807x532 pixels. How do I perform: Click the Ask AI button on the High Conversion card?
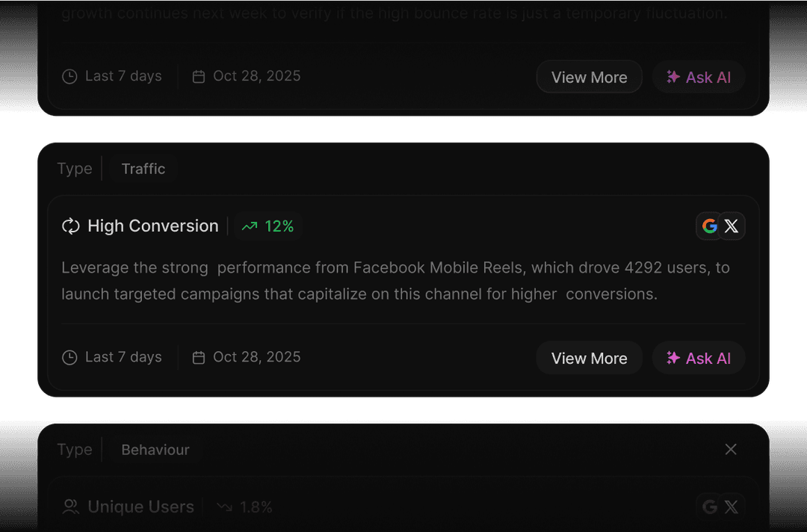(x=699, y=357)
